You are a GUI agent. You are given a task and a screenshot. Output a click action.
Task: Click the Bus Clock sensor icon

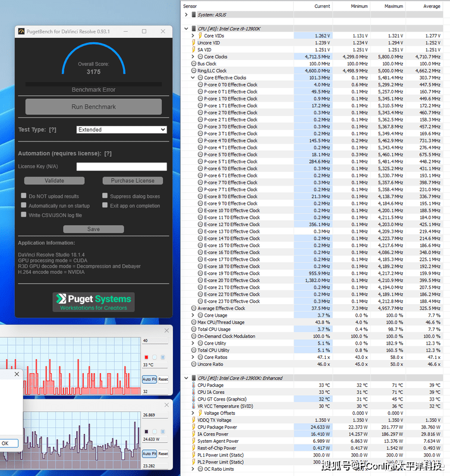[x=193, y=64]
